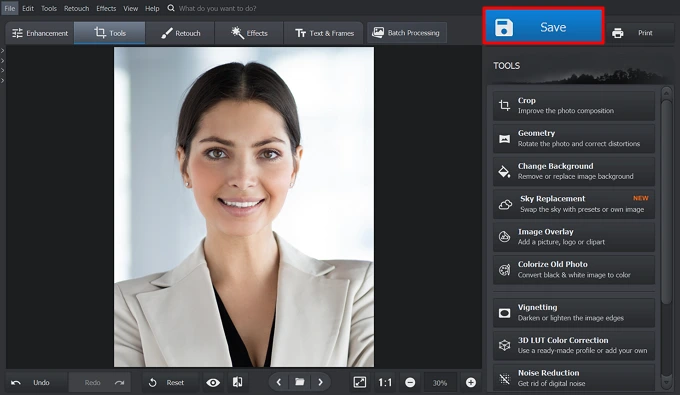Switch to the Tools tab
Image resolution: width=680 pixels, height=395 pixels.
point(110,33)
